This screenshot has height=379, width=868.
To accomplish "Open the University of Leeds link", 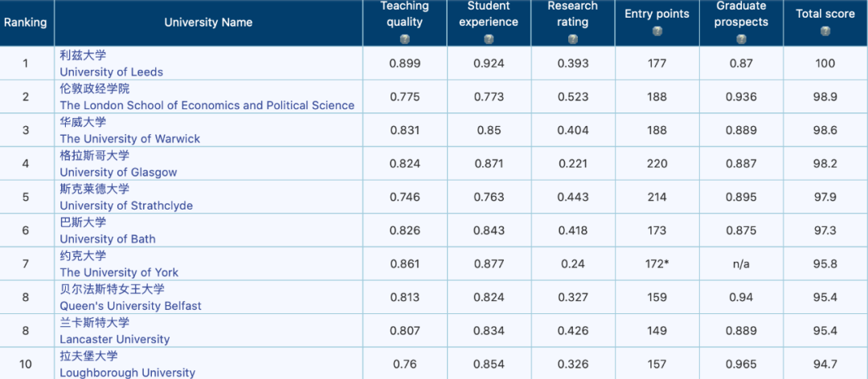I will 111,72.
